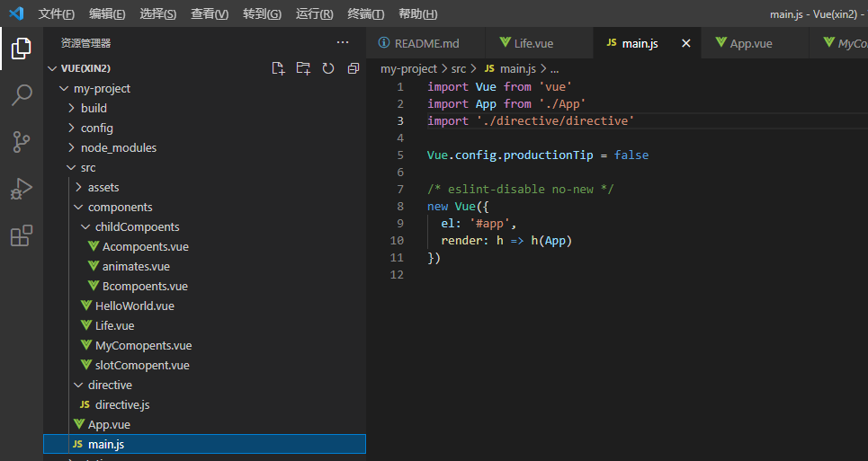Open Bcompoents.vue from file tree
The width and height of the screenshot is (868, 461).
point(145,286)
